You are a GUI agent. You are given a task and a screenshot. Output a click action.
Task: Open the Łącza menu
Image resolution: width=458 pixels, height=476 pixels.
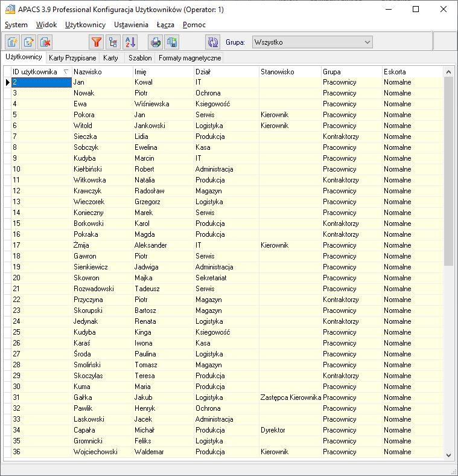(165, 25)
